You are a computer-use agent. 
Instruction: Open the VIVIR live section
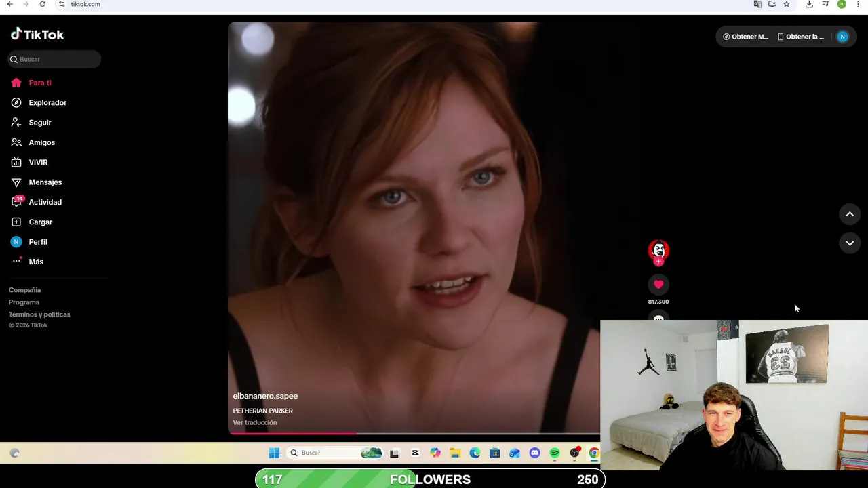(x=38, y=162)
